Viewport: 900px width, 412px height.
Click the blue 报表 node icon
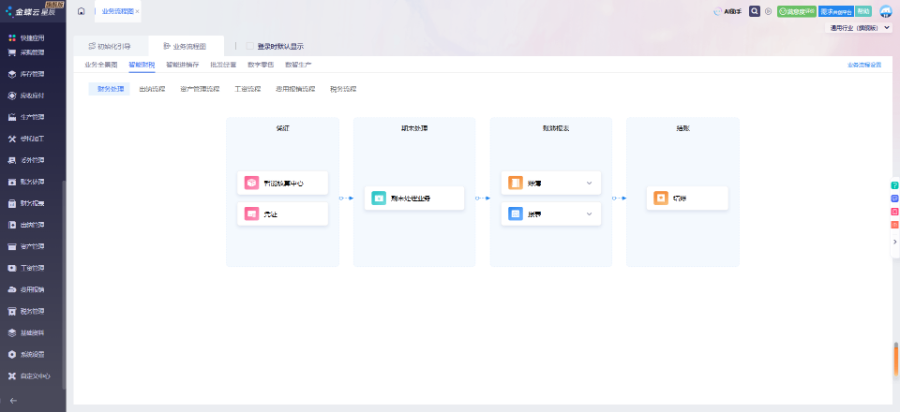click(515, 213)
